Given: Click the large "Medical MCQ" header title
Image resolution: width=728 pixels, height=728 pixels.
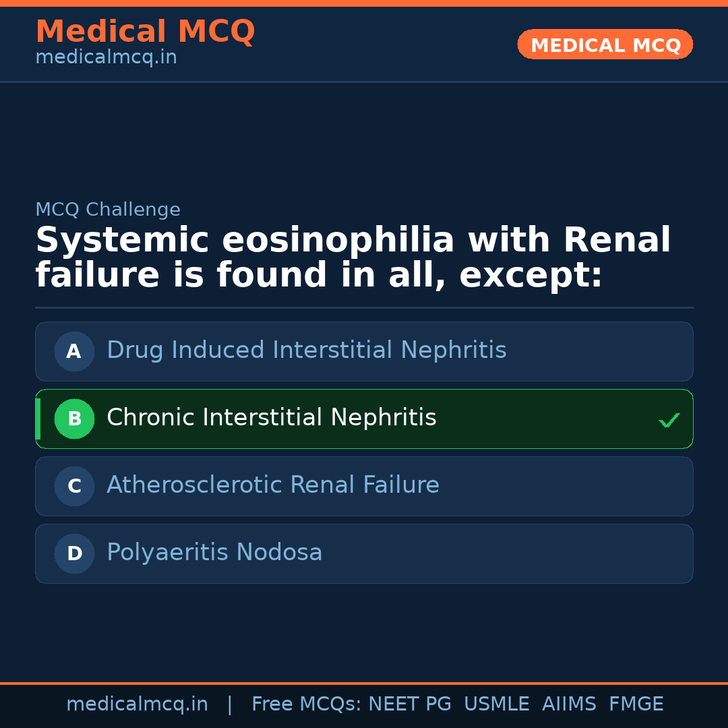Looking at the screenshot, I should (145, 32).
